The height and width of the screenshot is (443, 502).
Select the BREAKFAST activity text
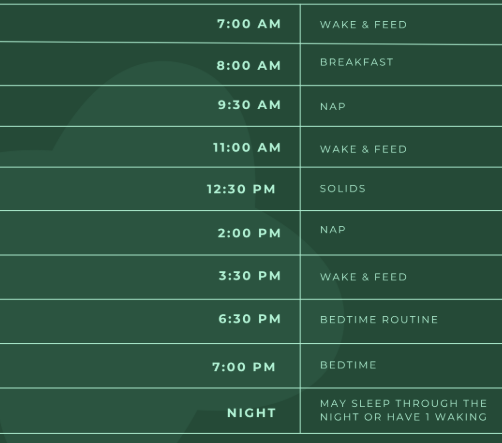click(357, 62)
